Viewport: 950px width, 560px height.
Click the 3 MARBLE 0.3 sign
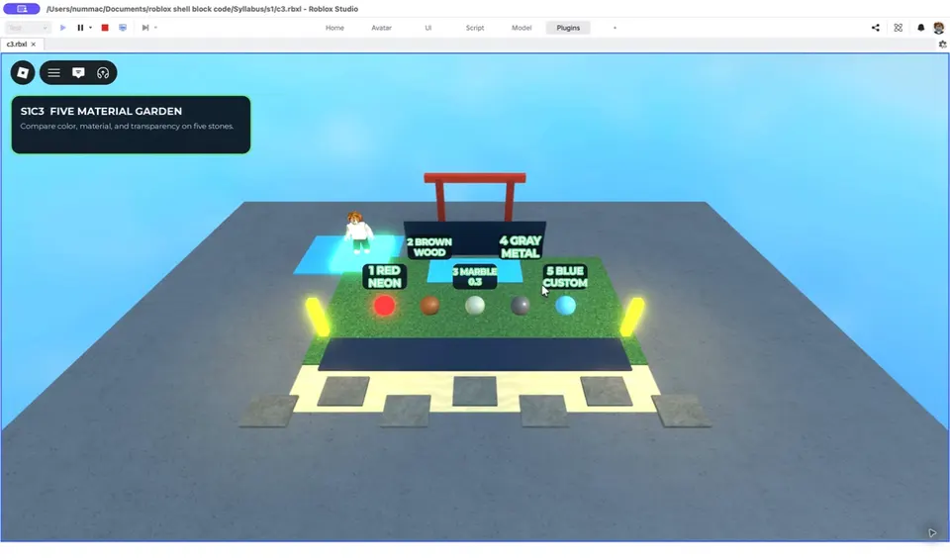tap(474, 276)
